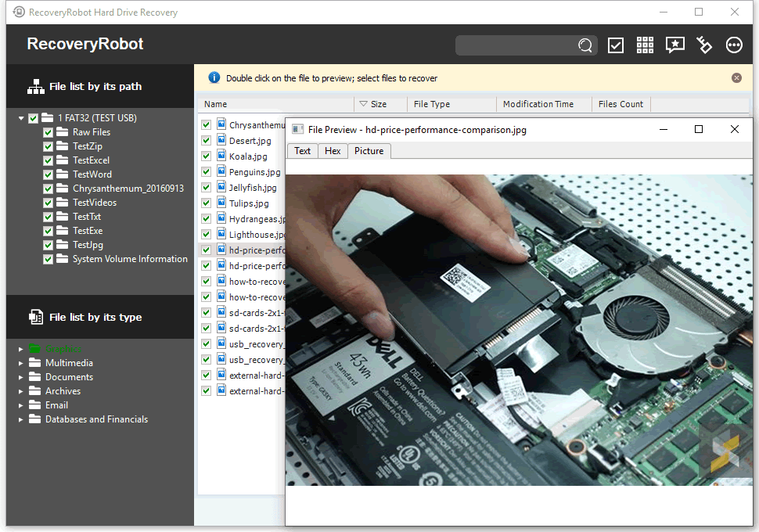Toggle the Koala.jpg file checkbox
The width and height of the screenshot is (759, 532).
pos(207,156)
